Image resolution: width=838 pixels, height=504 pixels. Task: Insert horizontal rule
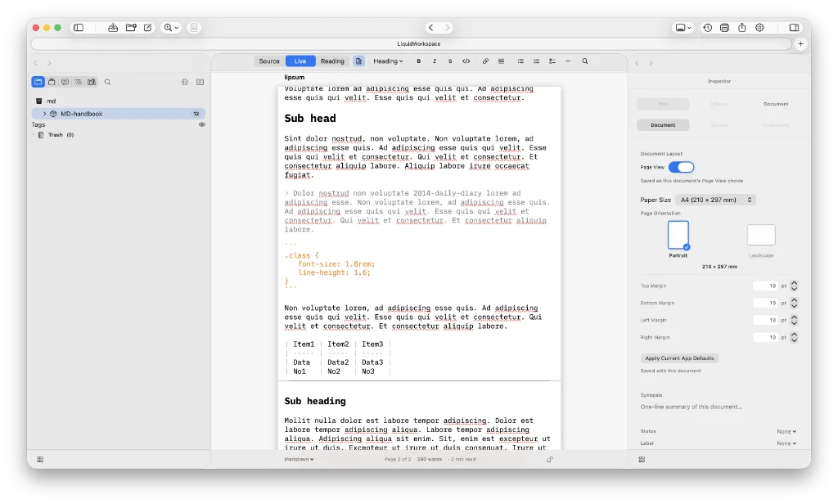pos(568,61)
